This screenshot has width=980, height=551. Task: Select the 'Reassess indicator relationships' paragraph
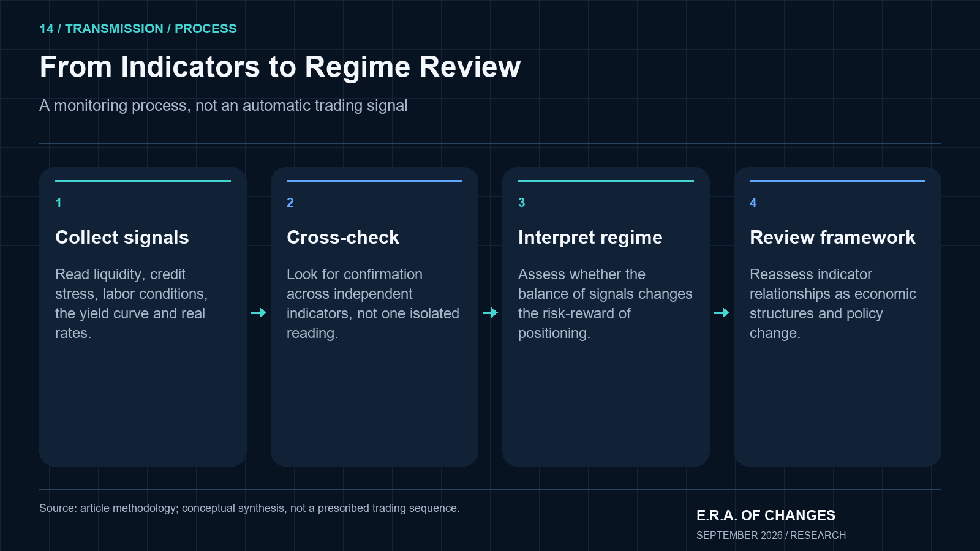tap(833, 304)
